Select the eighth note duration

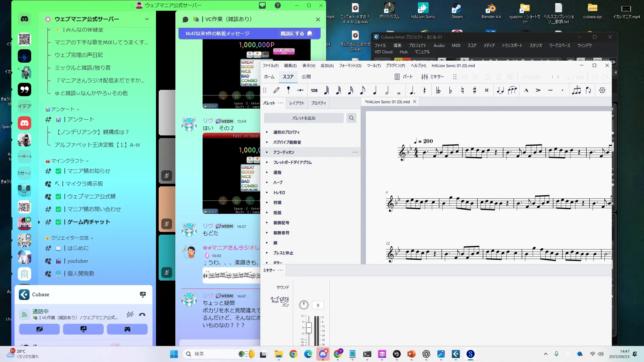tap(363, 90)
